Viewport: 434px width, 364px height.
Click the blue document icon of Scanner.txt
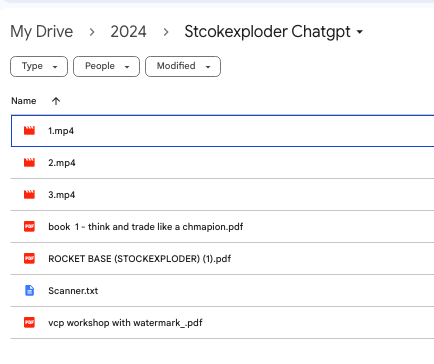click(29, 290)
